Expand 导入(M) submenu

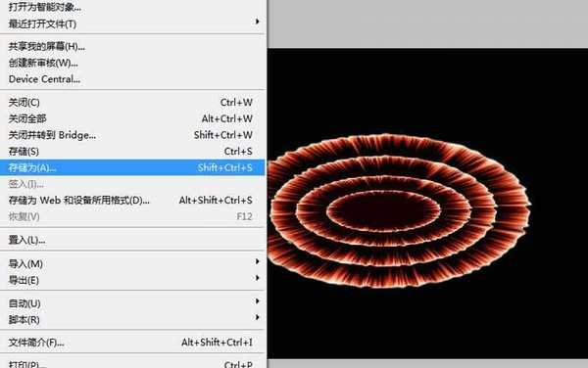tap(132, 263)
